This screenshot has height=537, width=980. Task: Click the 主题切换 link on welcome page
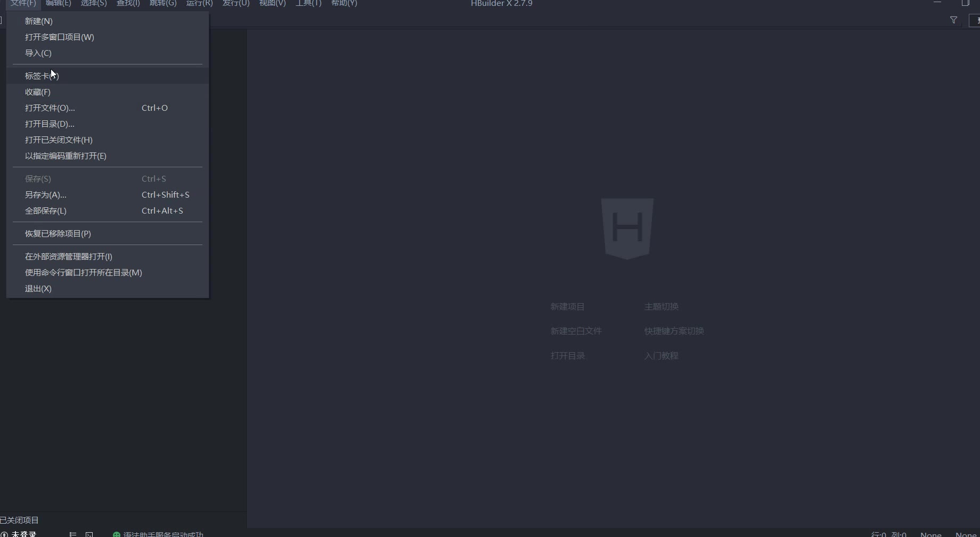pyautogui.click(x=661, y=307)
